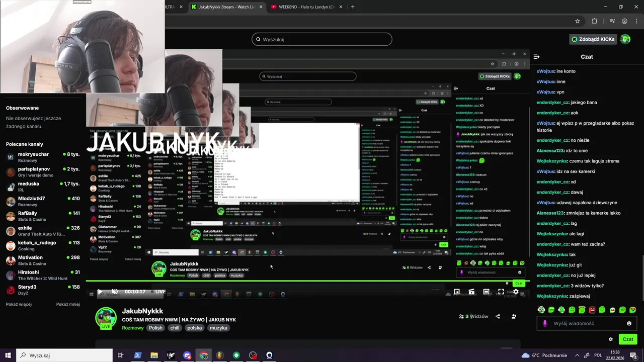Open recommended channel Motivation
Viewport: 644px width, 362px height.
(43, 260)
